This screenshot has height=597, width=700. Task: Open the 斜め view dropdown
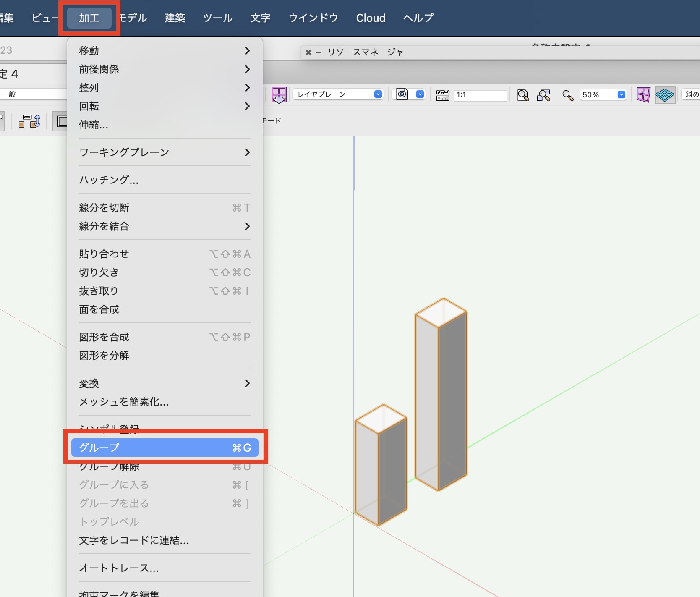[x=691, y=94]
